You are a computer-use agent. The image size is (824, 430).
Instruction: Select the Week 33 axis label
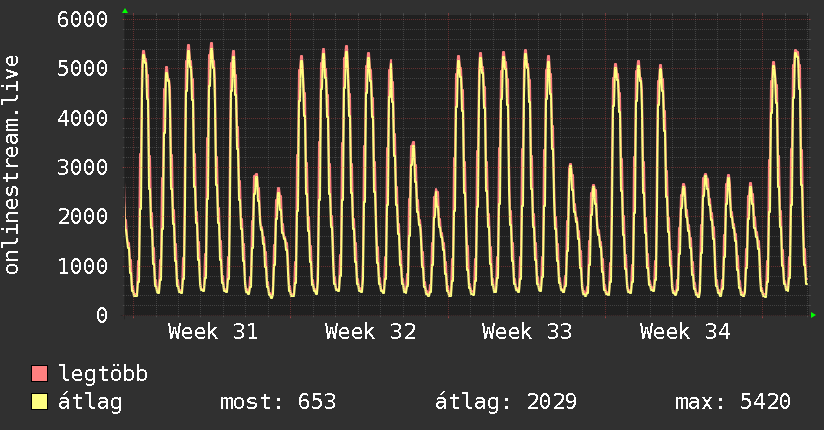pos(527,332)
